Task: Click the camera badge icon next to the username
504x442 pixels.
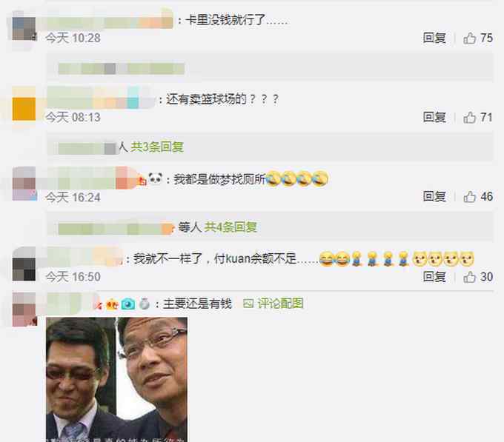Action: click(127, 304)
